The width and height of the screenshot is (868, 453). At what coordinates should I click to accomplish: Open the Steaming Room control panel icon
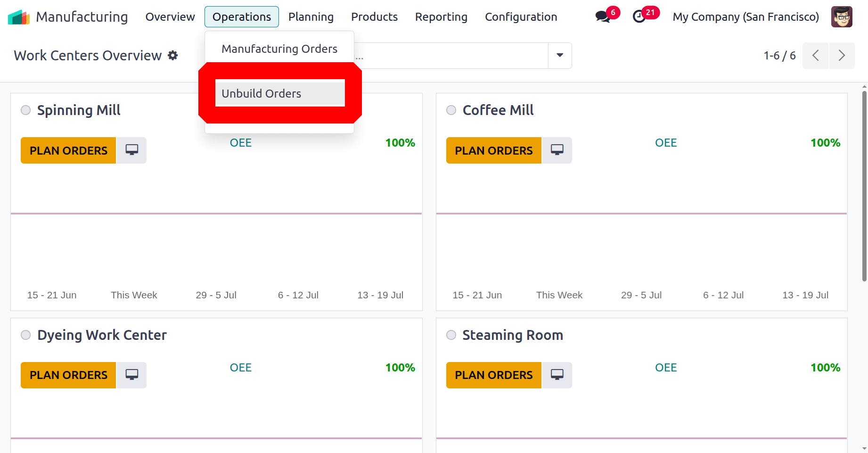pos(557,375)
